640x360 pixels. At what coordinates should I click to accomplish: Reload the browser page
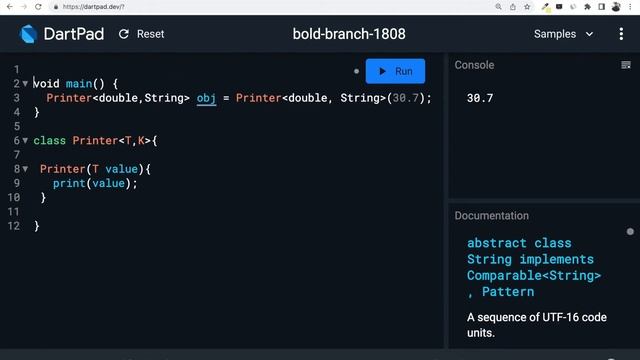[x=38, y=7]
